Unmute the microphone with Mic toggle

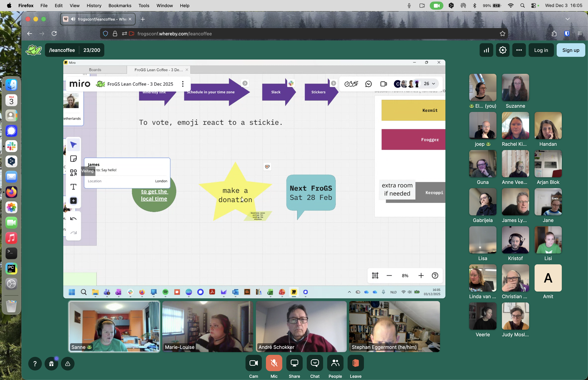tap(274, 363)
